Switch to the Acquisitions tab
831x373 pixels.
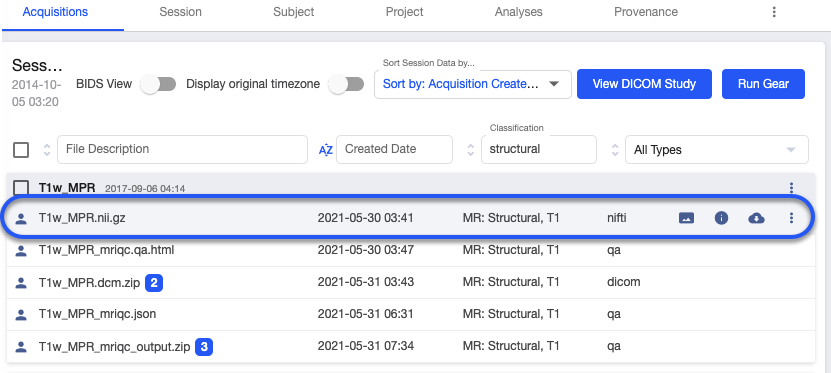coord(56,12)
